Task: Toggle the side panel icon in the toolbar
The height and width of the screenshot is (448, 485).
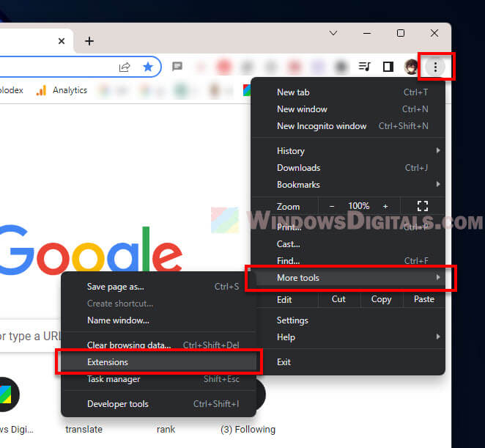Action: click(x=388, y=67)
